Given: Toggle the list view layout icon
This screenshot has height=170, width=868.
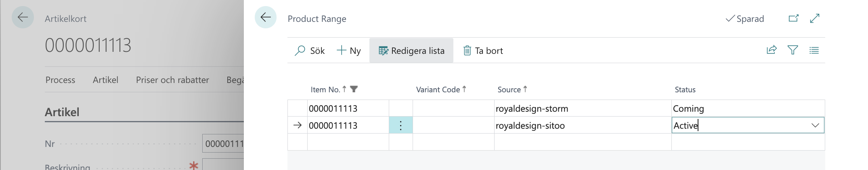Looking at the screenshot, I should point(814,50).
